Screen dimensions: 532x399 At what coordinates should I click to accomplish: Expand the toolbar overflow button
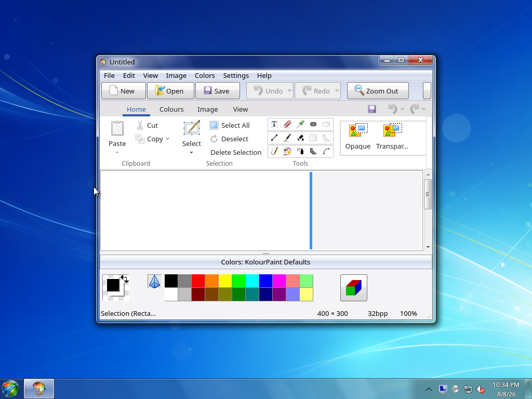pyautogui.click(x=427, y=90)
